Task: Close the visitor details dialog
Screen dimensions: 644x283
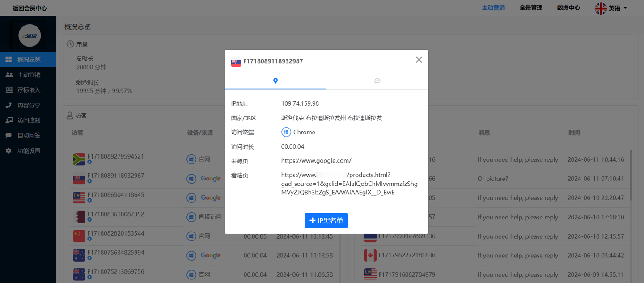Action: (419, 60)
